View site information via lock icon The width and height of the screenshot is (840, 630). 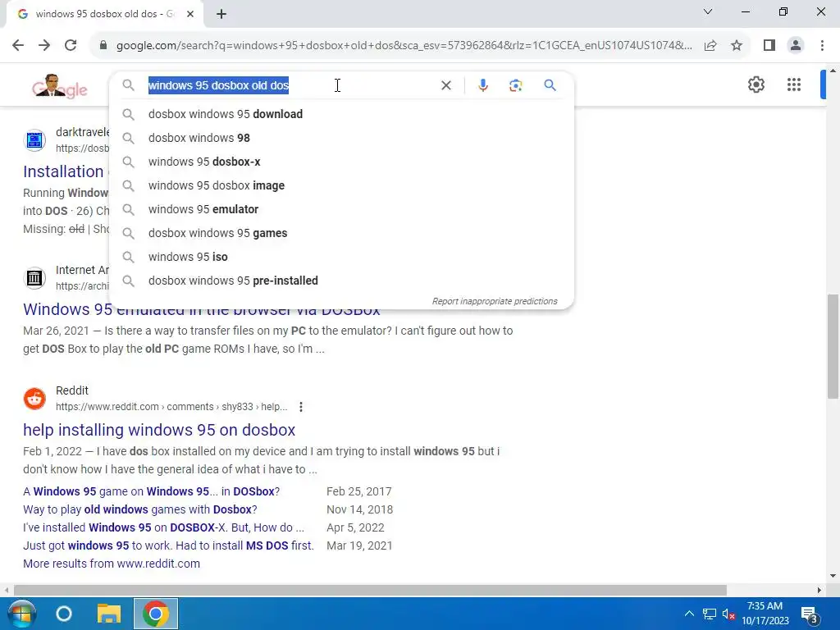(x=103, y=45)
